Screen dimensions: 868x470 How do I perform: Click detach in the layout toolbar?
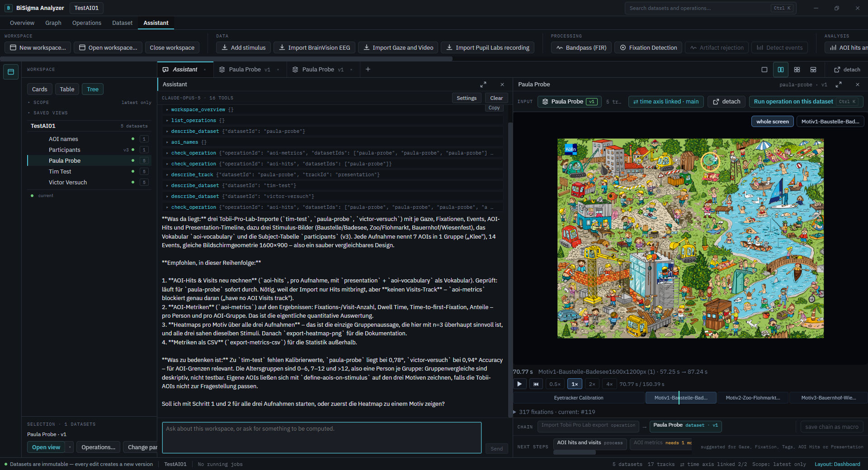coord(847,70)
